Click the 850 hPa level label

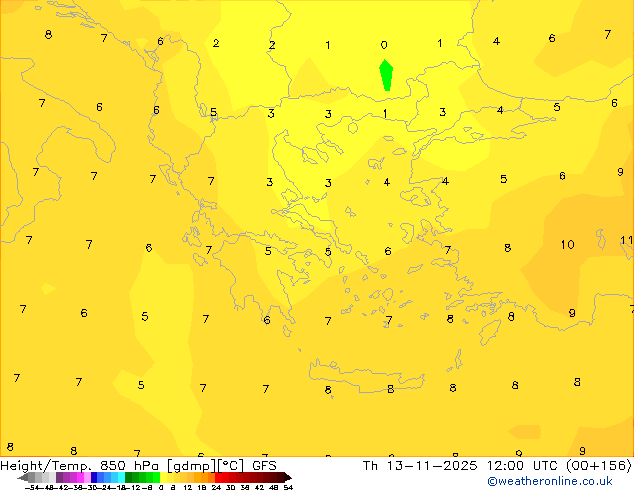(x=129, y=466)
